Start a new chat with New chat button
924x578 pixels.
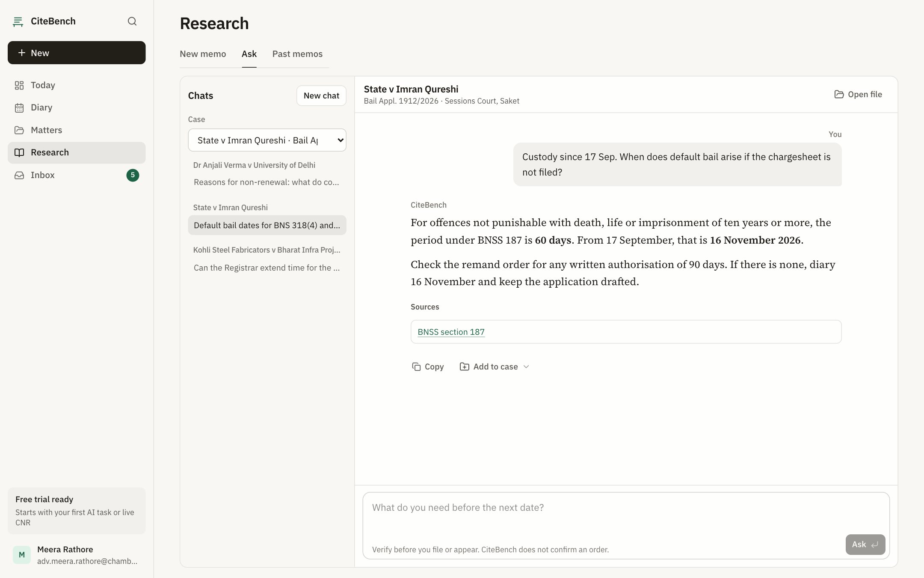(x=321, y=95)
